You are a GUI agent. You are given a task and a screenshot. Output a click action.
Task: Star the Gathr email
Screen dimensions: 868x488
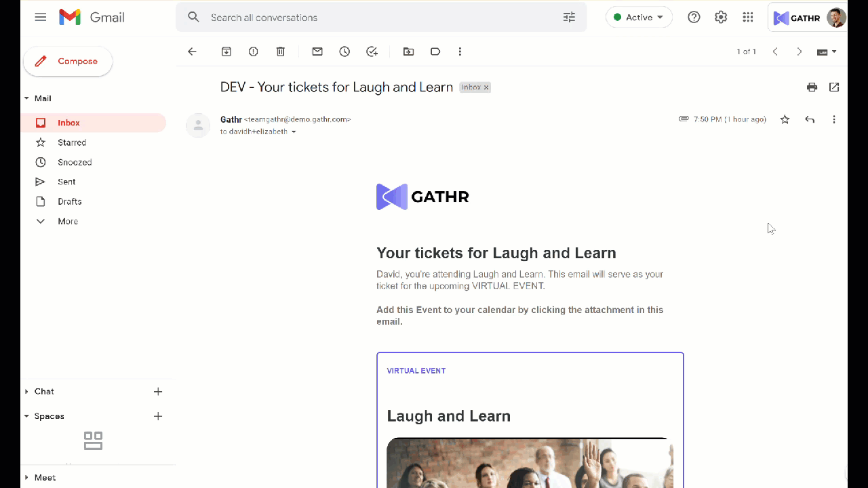click(785, 119)
